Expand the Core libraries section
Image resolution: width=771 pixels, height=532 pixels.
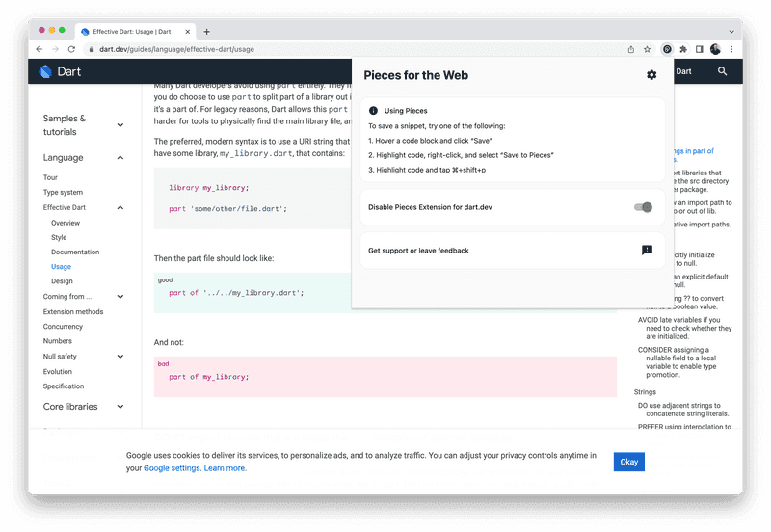[120, 407]
